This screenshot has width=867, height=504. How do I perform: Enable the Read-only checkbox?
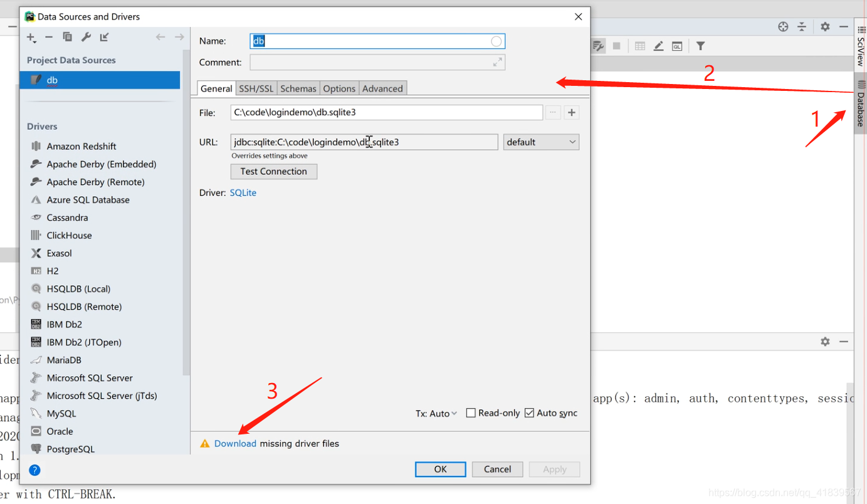click(471, 413)
